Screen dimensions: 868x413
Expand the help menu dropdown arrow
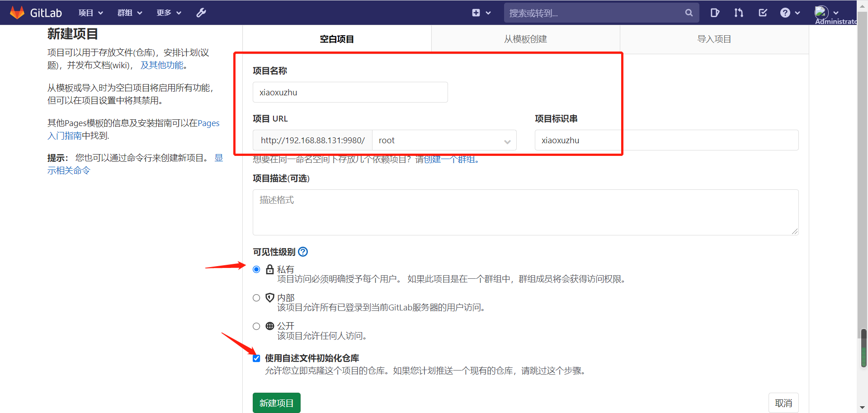tap(797, 13)
